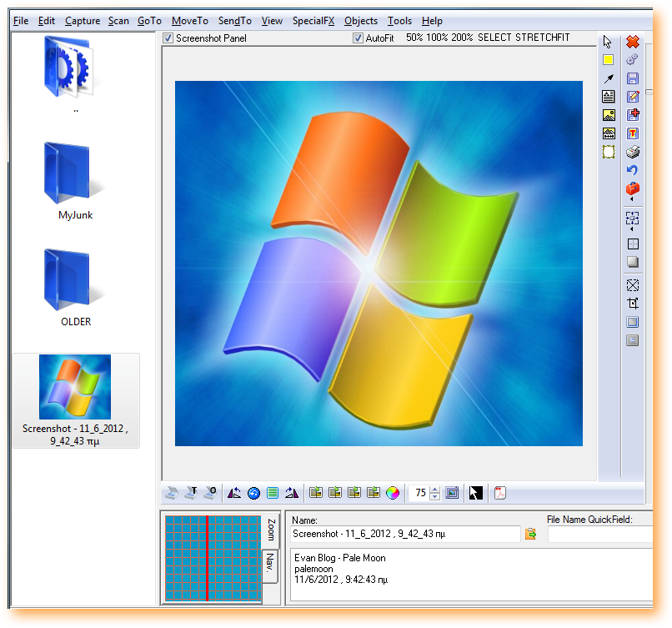Click the Name input field
672x628 pixels.
(405, 534)
